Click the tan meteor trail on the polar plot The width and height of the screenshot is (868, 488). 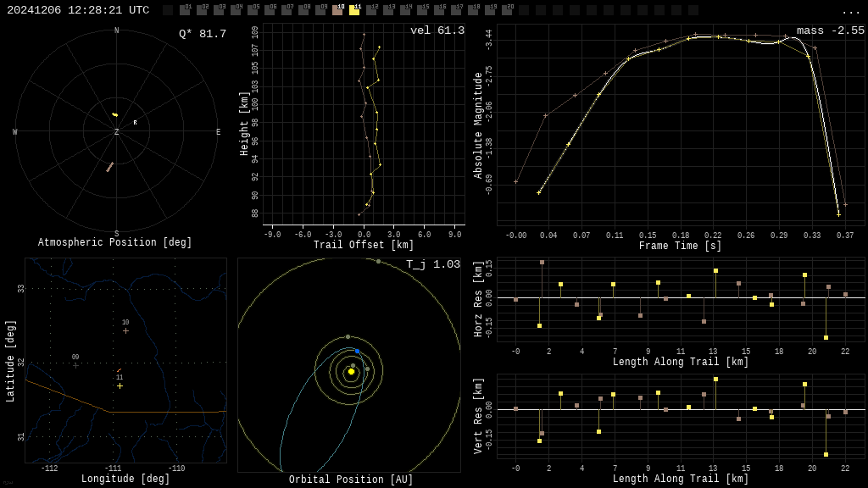[x=109, y=167]
